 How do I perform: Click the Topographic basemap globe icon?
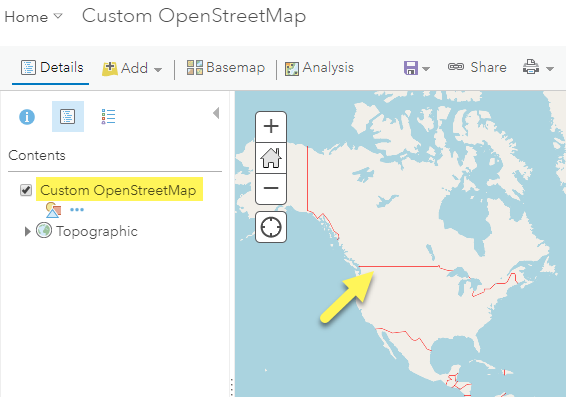coord(44,230)
